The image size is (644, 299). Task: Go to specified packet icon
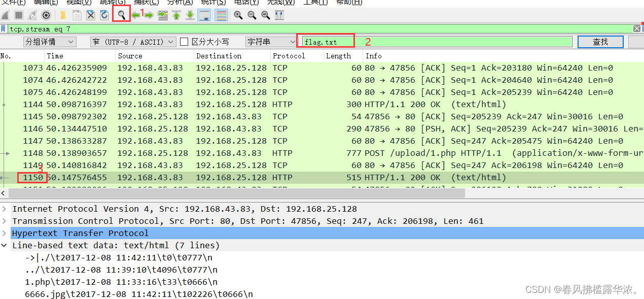tap(163, 15)
